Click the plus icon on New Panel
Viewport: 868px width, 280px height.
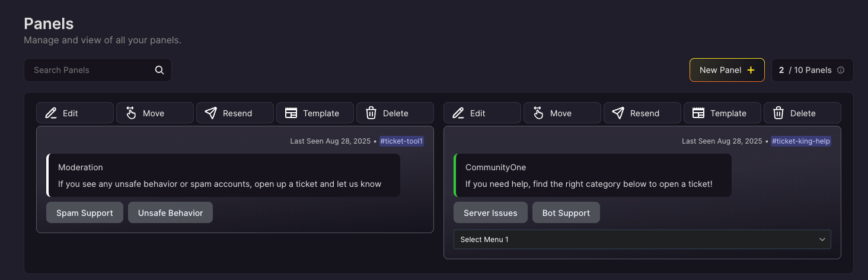pos(751,70)
